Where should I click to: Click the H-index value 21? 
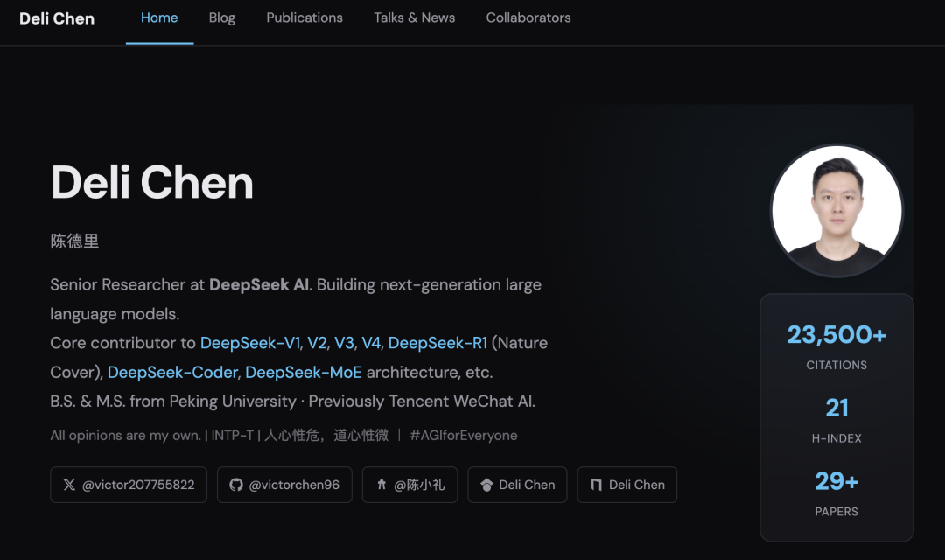836,408
